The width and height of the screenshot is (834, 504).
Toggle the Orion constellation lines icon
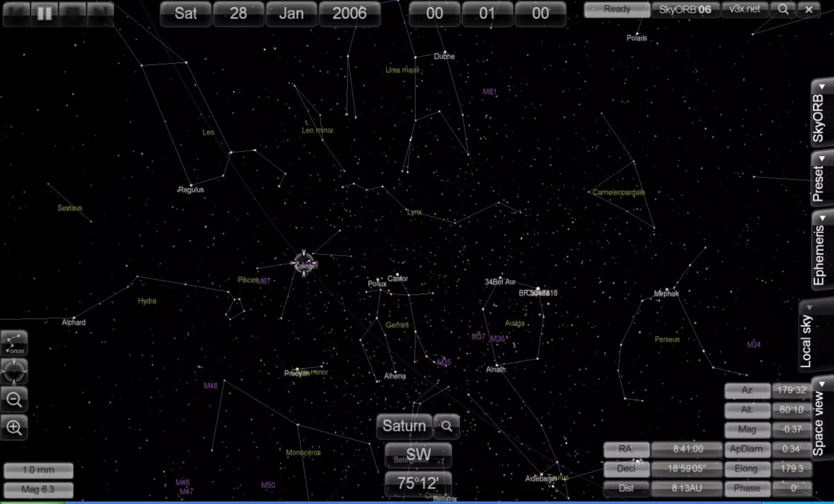pyautogui.click(x=14, y=343)
